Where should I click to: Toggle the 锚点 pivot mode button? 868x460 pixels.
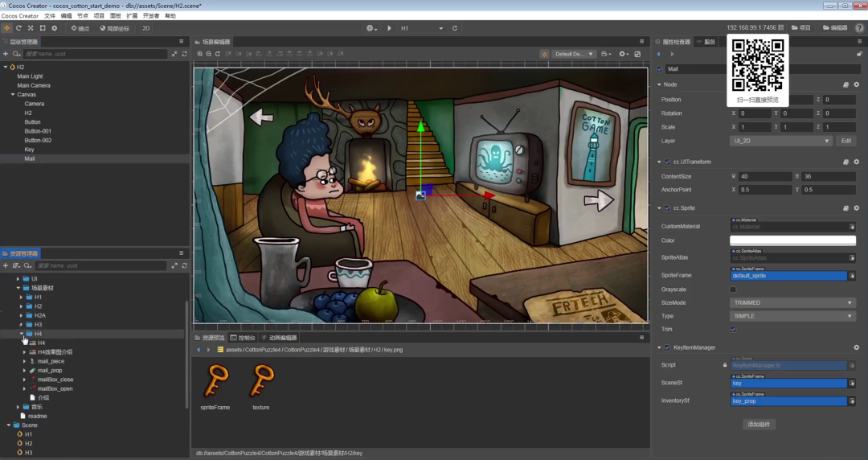pos(80,28)
